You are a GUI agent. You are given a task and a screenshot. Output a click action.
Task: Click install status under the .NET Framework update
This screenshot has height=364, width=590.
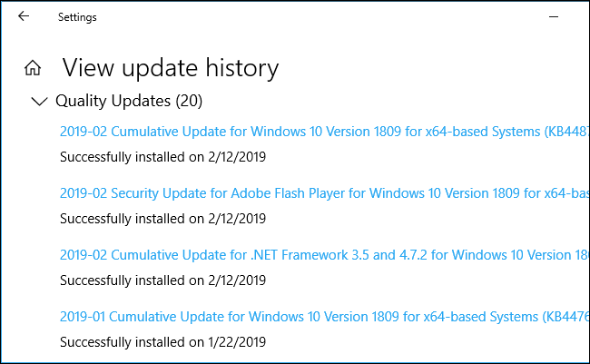pos(162,280)
